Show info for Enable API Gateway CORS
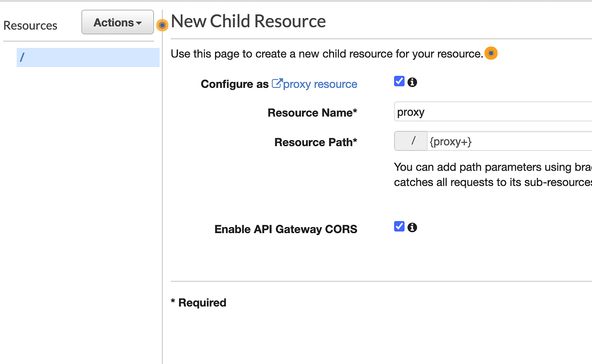This screenshot has width=592, height=364. click(412, 228)
